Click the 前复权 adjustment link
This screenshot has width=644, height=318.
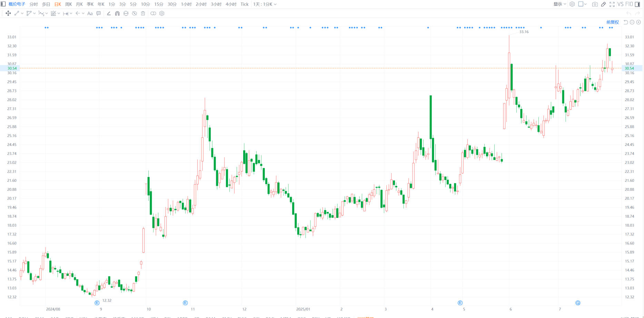pyautogui.click(x=612, y=22)
